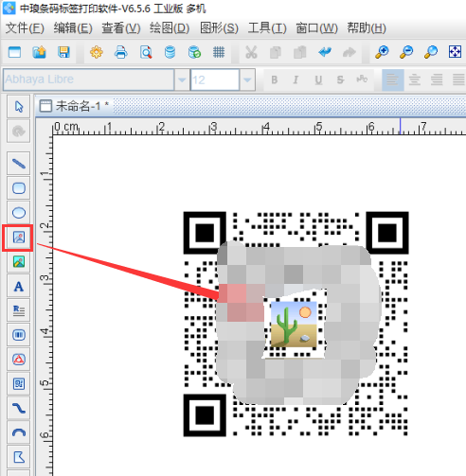Open the 查看(V) menu

121,28
